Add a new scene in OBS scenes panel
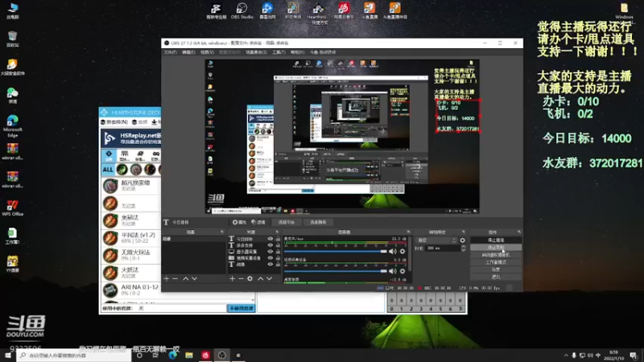 (x=167, y=278)
